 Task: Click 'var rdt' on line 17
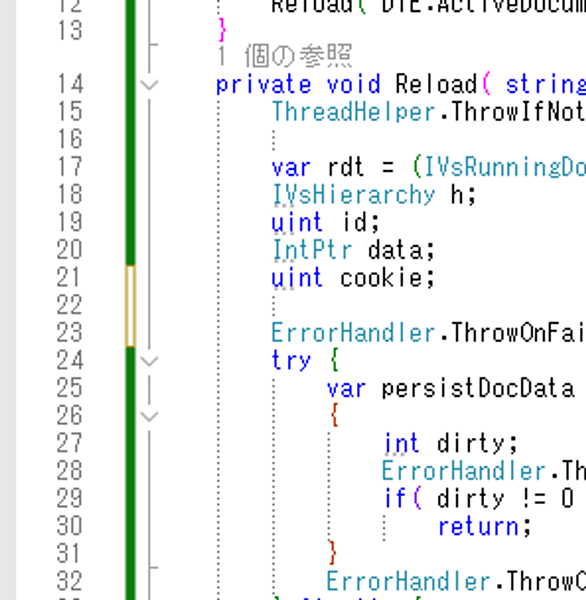(x=318, y=167)
